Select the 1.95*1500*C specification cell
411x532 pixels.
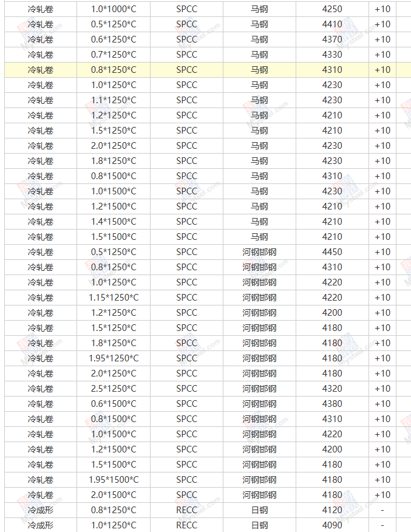tap(114, 480)
